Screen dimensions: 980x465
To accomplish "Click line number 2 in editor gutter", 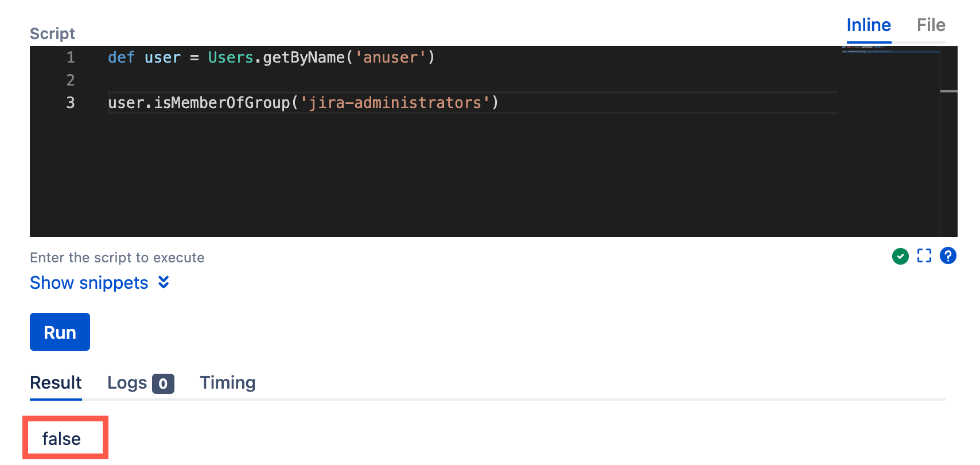I will coord(71,80).
